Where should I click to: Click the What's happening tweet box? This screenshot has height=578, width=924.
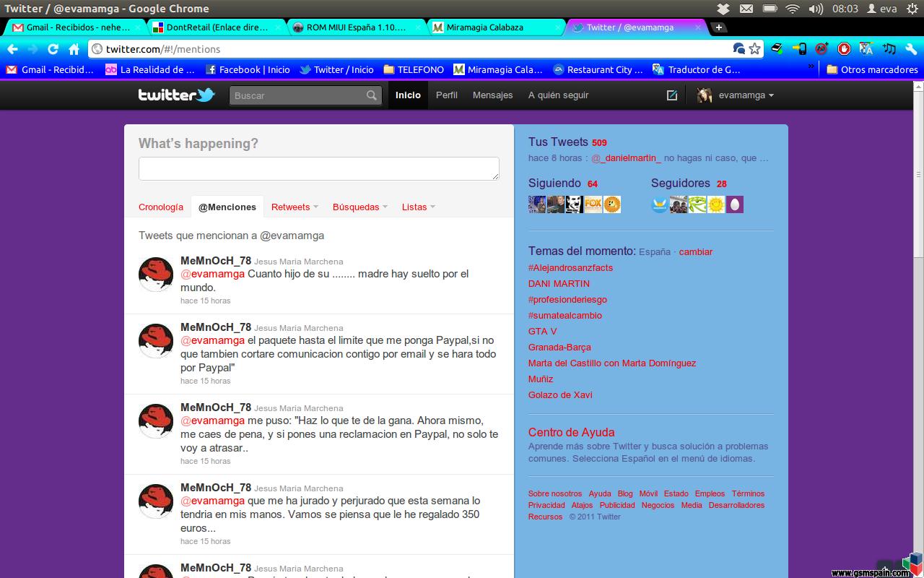(x=319, y=168)
